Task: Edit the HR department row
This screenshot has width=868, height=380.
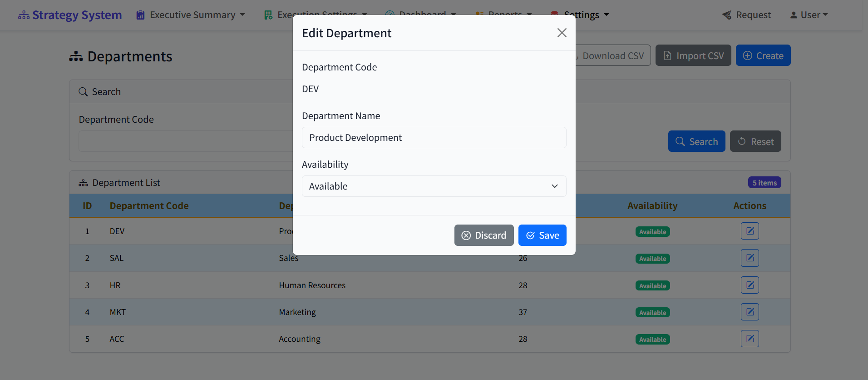Action: (x=750, y=285)
